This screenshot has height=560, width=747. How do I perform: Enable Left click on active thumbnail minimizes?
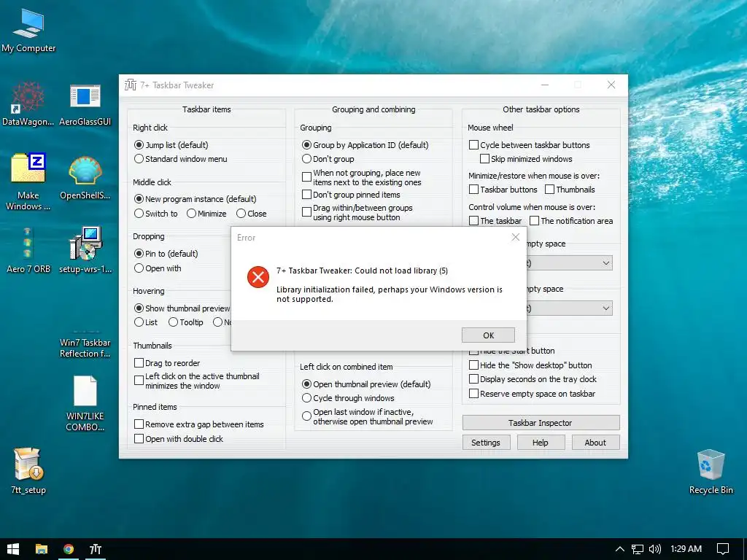pos(197,381)
